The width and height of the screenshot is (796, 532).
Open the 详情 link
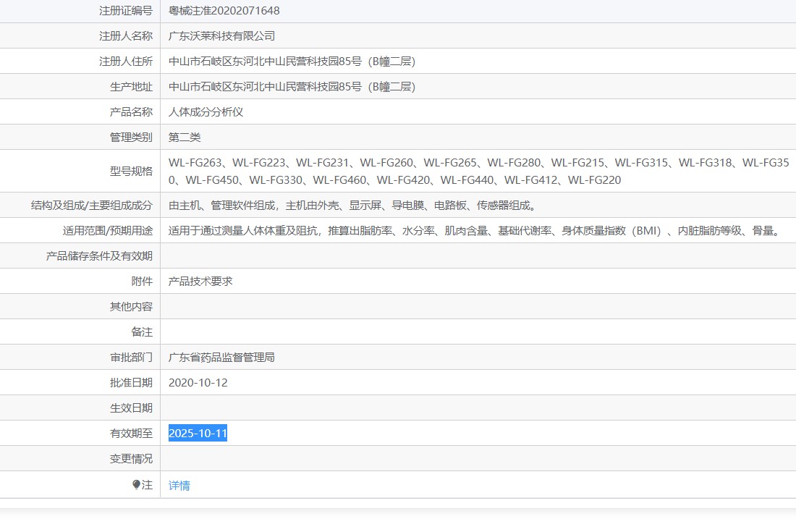179,486
